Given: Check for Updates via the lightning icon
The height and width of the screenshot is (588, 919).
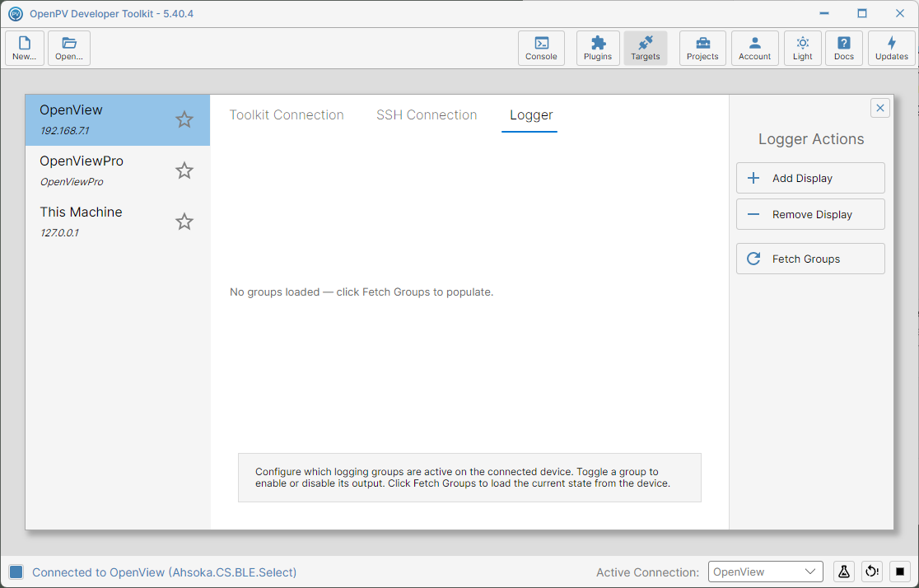Looking at the screenshot, I should click(x=892, y=48).
